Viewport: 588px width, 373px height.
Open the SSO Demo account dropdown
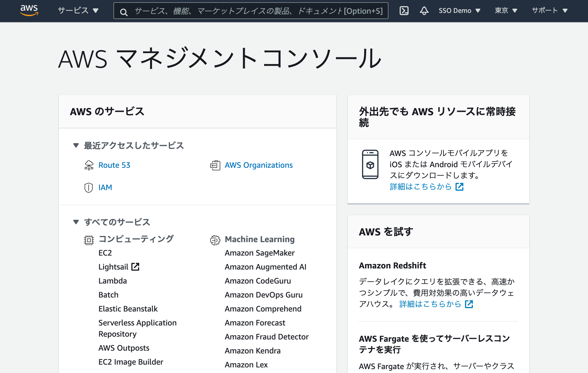point(459,11)
